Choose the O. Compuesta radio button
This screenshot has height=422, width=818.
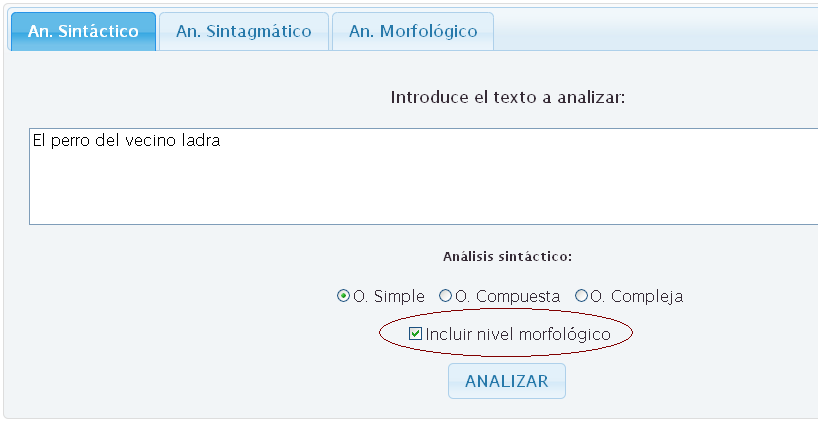447,296
